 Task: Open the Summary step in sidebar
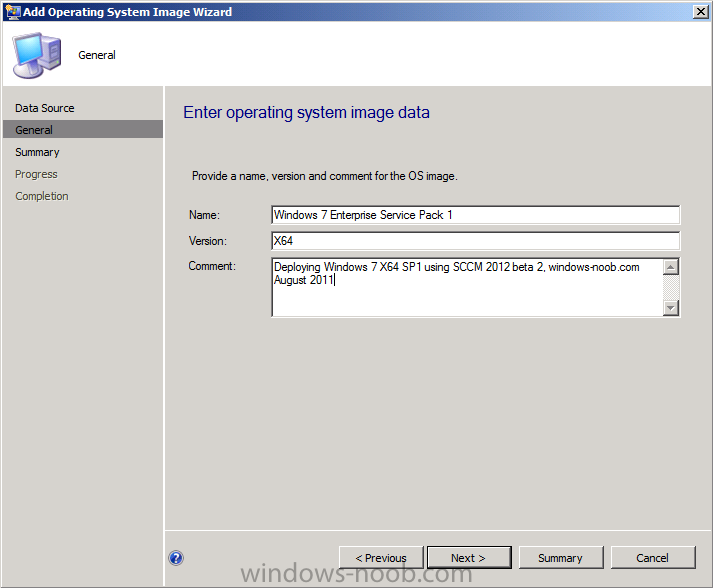[37, 152]
